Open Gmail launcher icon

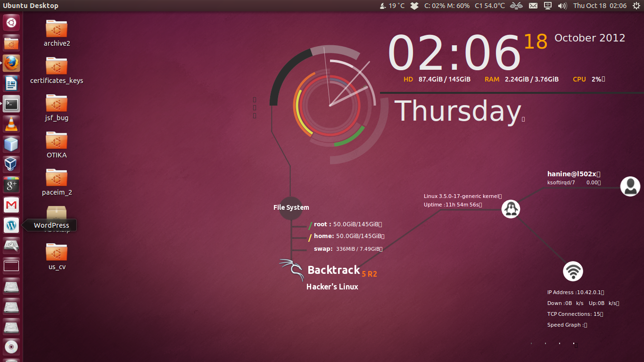click(x=11, y=205)
